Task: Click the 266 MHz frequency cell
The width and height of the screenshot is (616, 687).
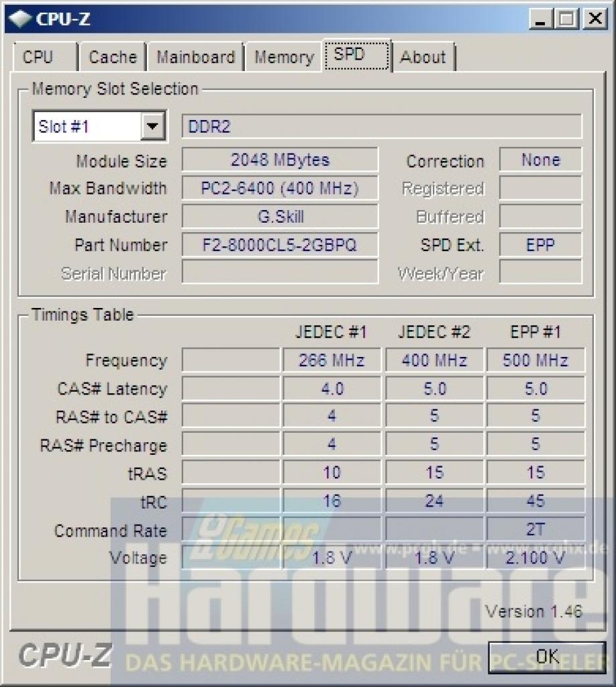Action: (331, 360)
